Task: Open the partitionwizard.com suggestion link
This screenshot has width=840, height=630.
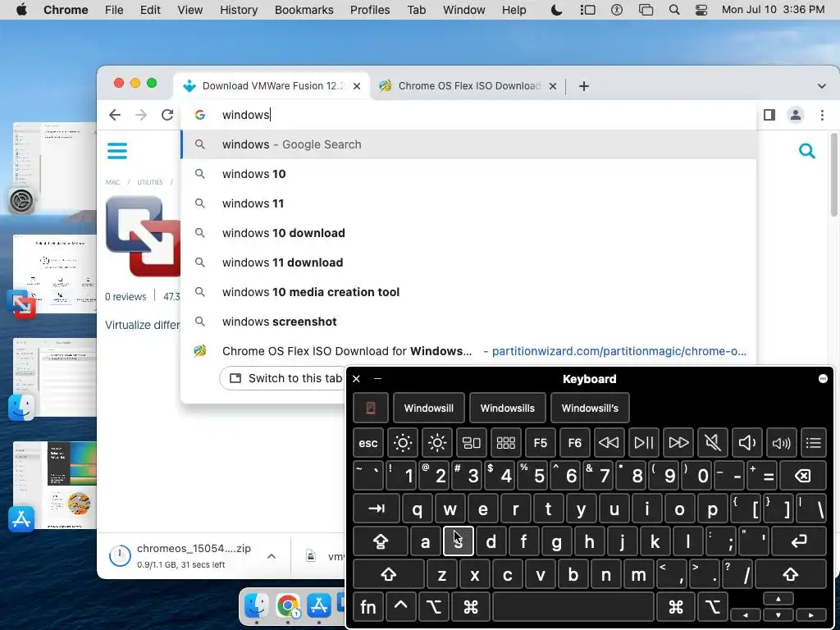Action: tap(619, 351)
